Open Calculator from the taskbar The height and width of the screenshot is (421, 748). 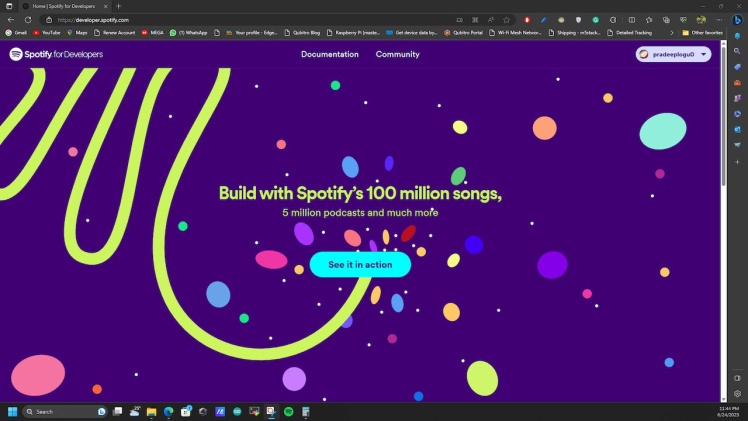[x=306, y=411]
